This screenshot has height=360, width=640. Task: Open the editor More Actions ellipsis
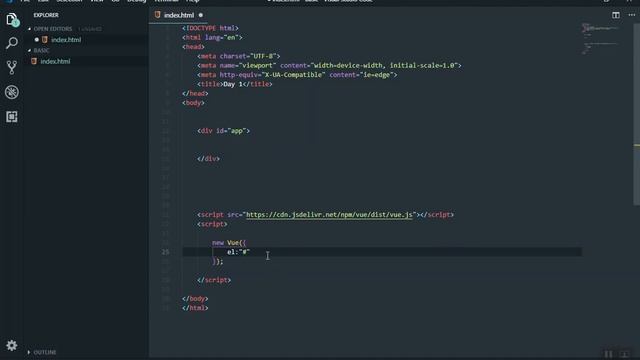pyautogui.click(x=631, y=15)
